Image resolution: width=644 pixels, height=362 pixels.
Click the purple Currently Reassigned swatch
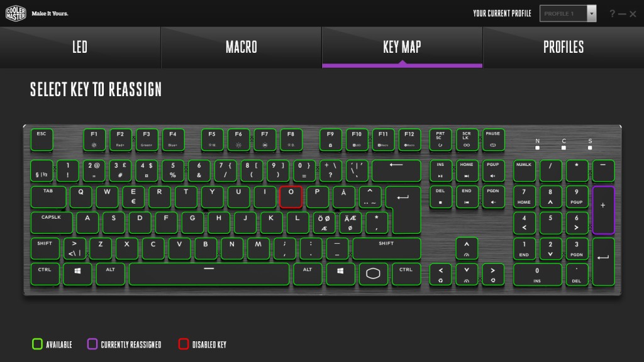click(92, 344)
